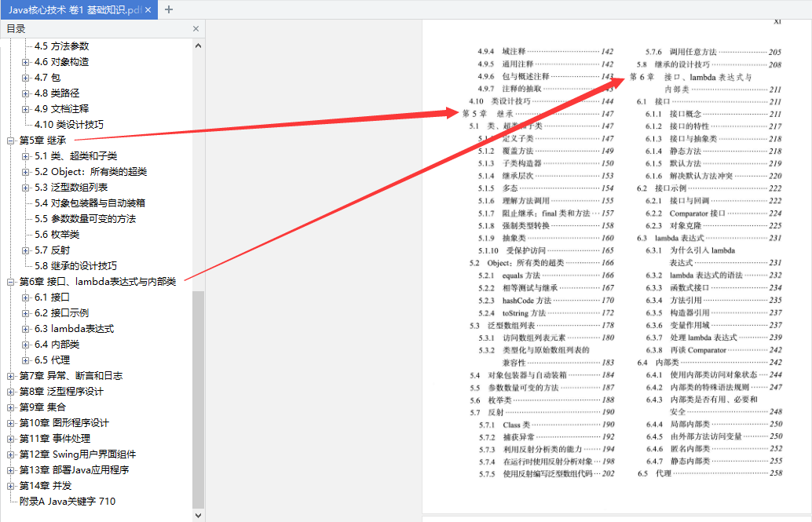Go to 5.4 对象包装器与自动装箱
The width and height of the screenshot is (812, 522).
pyautogui.click(x=90, y=203)
